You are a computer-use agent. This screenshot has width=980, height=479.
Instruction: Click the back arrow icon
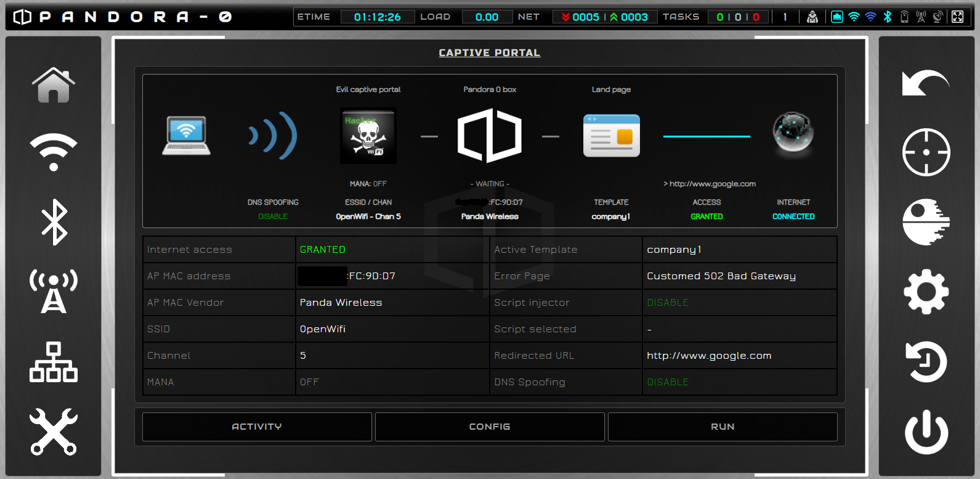click(x=926, y=84)
